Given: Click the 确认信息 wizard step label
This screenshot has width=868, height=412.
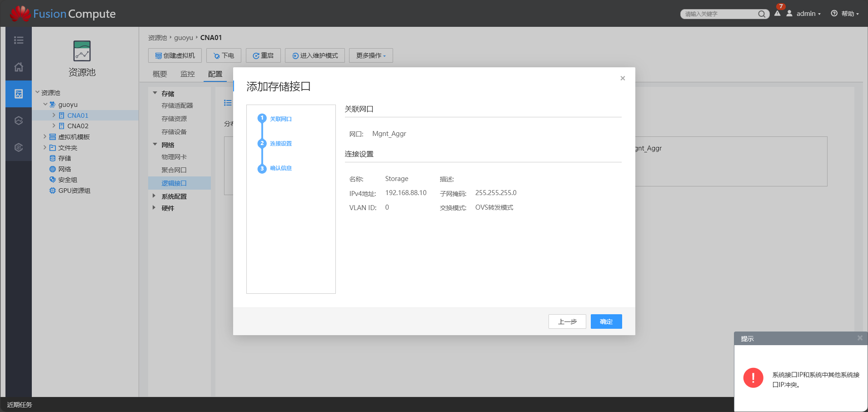Looking at the screenshot, I should (x=281, y=168).
